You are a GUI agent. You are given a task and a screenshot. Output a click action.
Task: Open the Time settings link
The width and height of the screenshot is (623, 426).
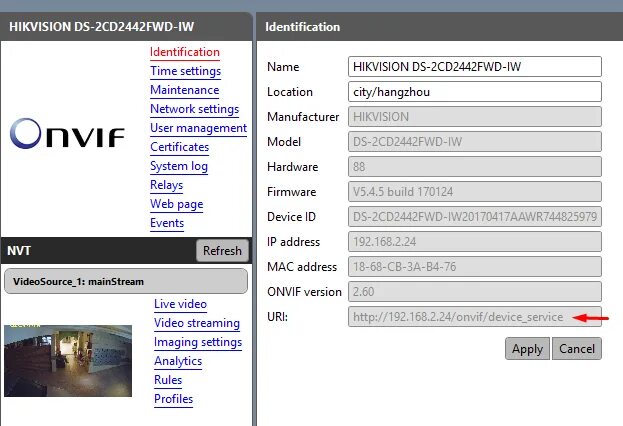(186, 71)
